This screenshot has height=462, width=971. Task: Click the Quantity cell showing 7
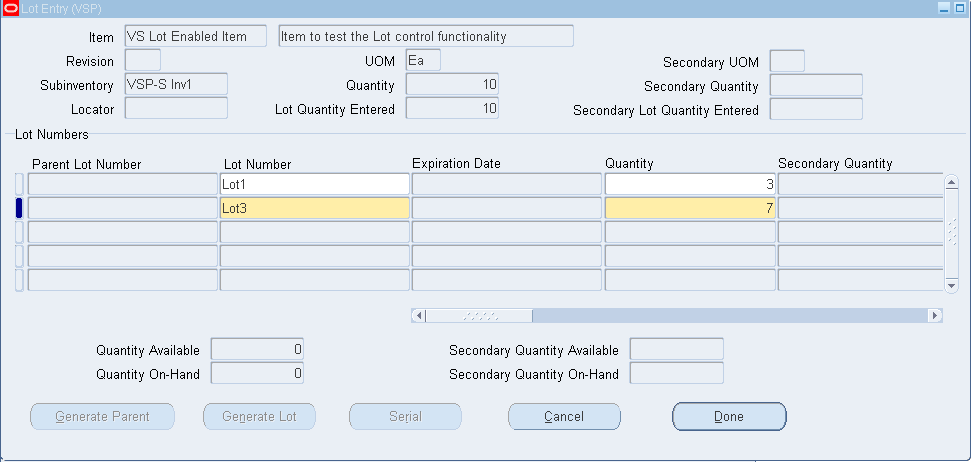tap(690, 208)
